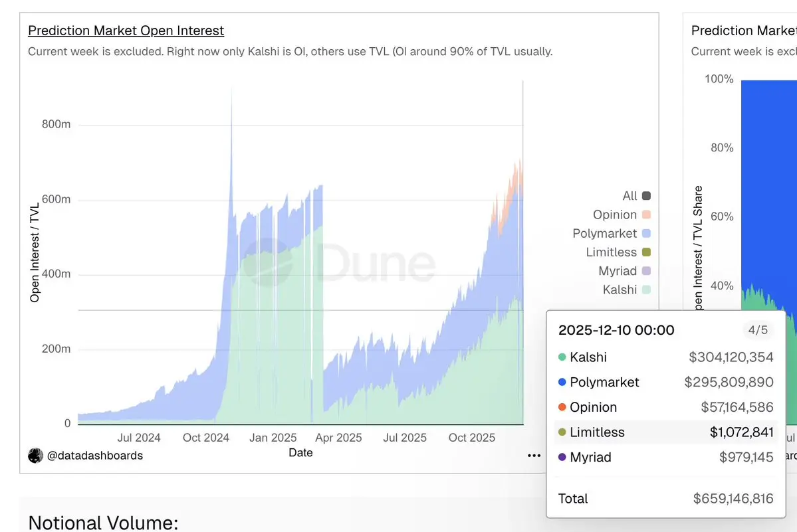Click the 400m y-axis label
Viewport: 797px width, 532px height.
pos(56,274)
